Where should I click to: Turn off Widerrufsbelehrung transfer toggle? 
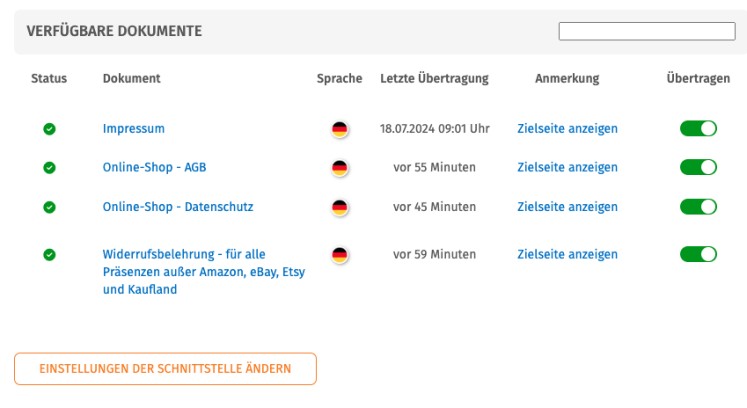click(698, 254)
